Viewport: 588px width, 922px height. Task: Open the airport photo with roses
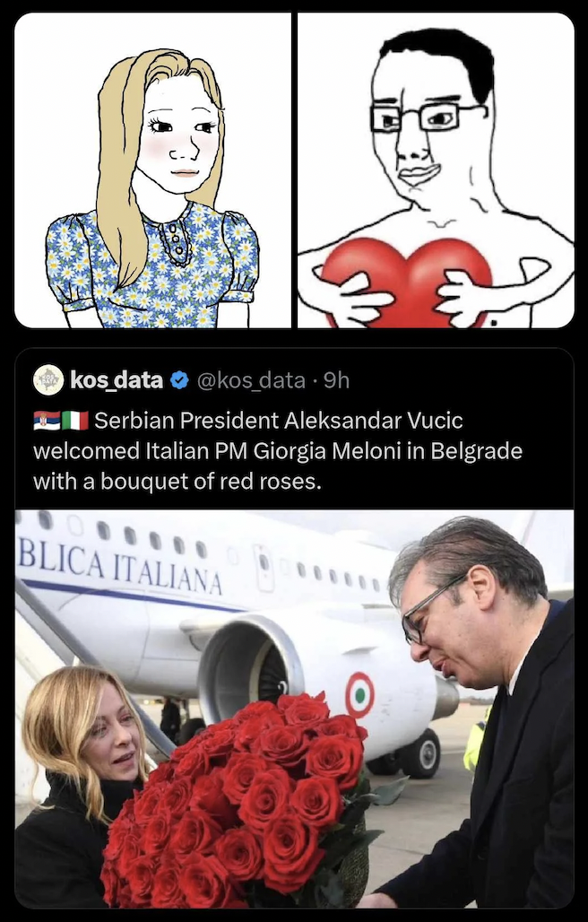click(294, 709)
